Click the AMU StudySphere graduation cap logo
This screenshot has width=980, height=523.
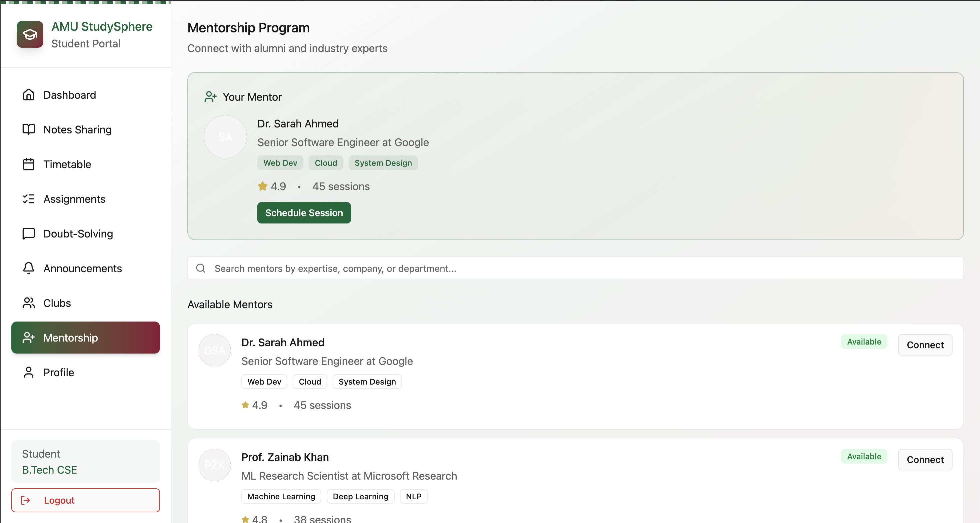(30, 34)
